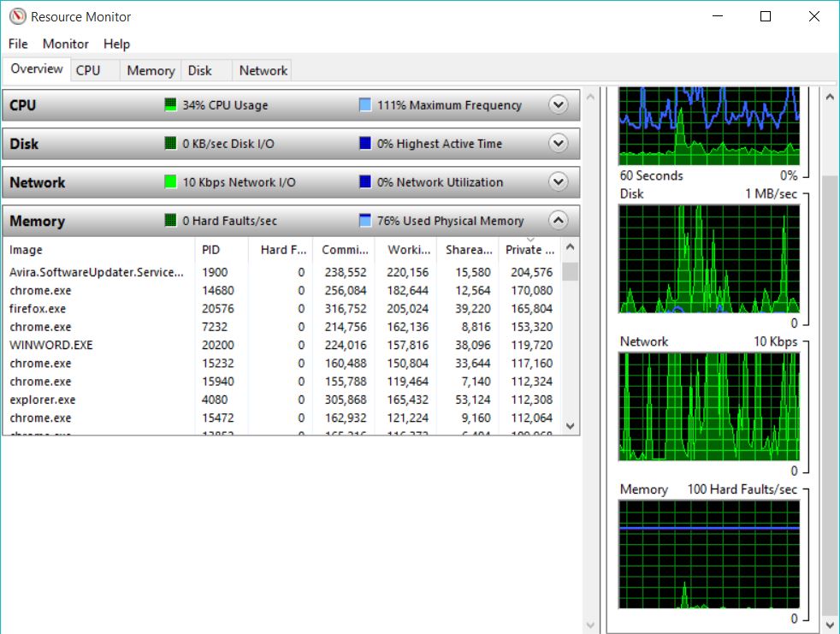840x634 pixels.
Task: Click the green CPU Usage indicator square
Action: (x=170, y=104)
